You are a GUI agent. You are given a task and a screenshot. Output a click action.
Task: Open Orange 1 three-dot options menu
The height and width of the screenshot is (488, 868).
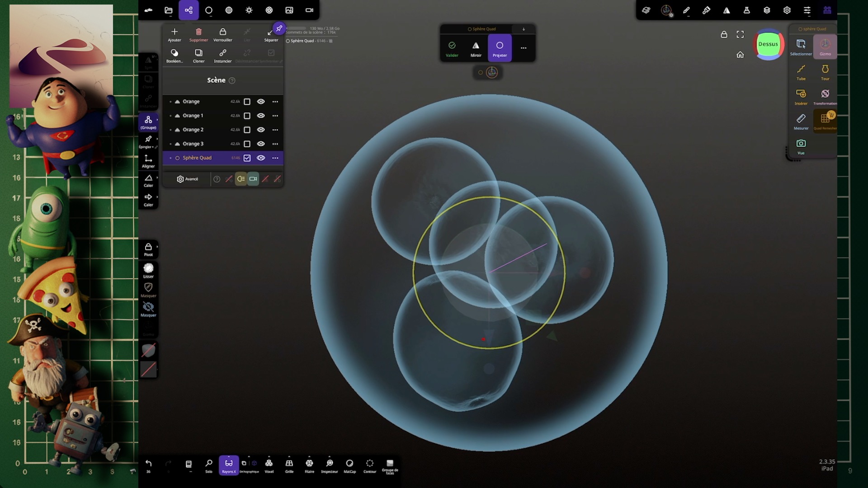pos(275,116)
